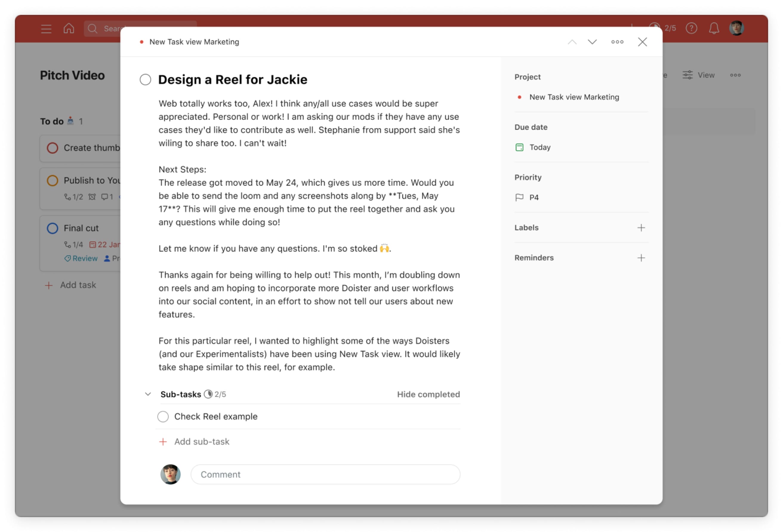Click the Hide completed subtasks toggle
The height and width of the screenshot is (532, 783).
click(x=429, y=394)
